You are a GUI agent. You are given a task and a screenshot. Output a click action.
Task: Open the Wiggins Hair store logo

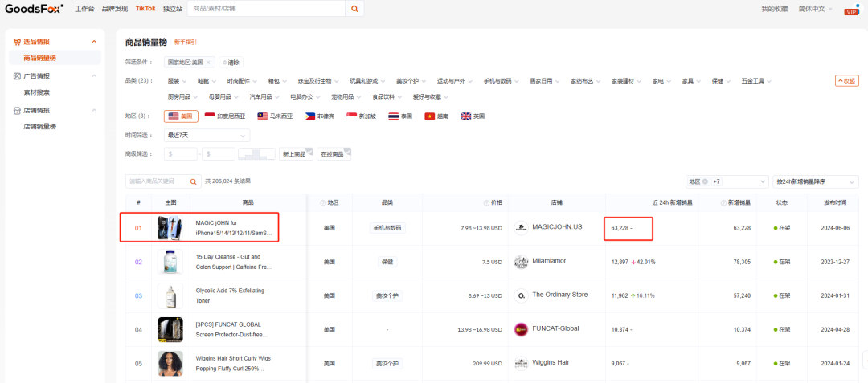(521, 363)
